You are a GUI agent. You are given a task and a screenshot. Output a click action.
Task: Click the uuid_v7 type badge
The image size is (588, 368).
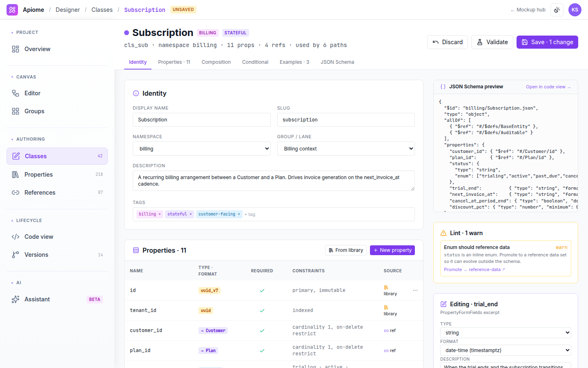(209, 290)
